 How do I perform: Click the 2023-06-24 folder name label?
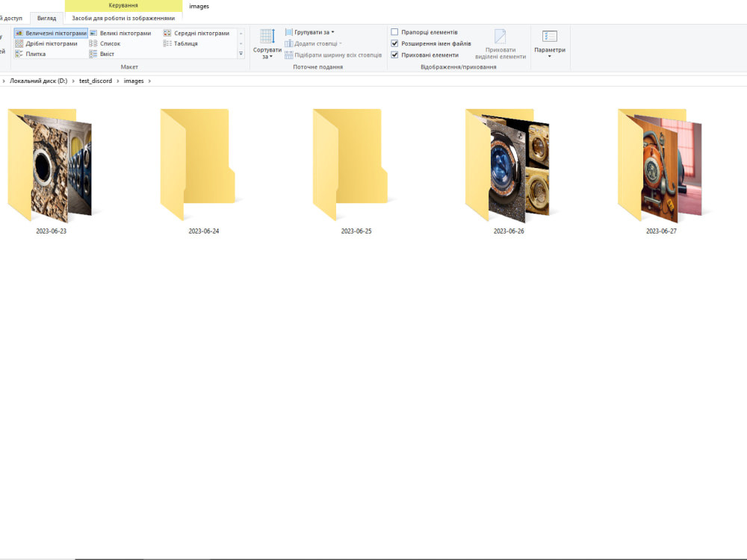point(204,231)
